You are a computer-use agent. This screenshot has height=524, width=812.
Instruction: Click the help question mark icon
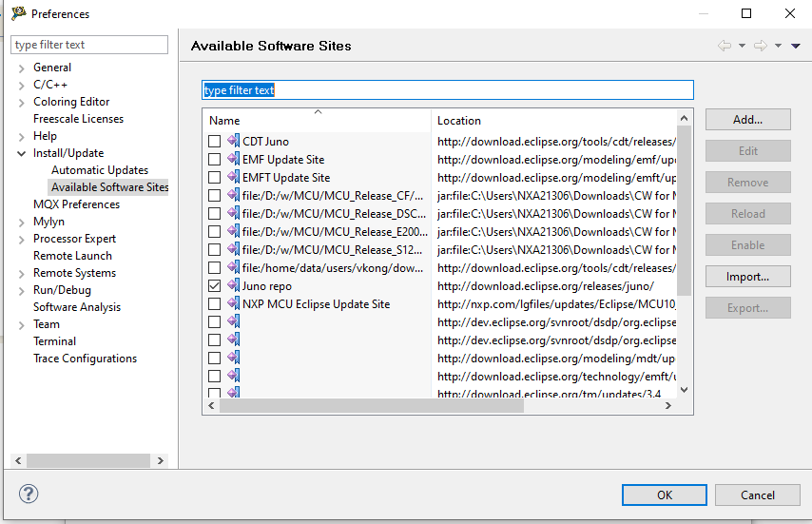tap(28, 495)
